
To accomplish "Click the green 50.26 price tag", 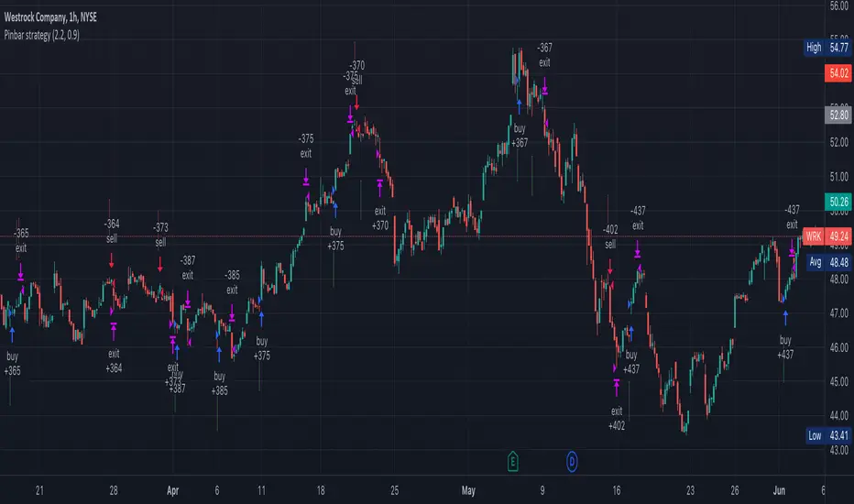I will pos(838,202).
